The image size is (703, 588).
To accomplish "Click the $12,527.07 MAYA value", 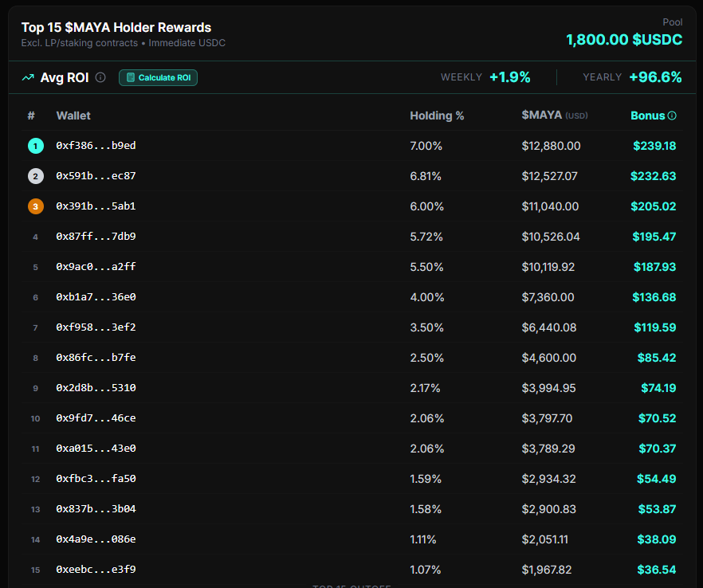I will pos(550,176).
